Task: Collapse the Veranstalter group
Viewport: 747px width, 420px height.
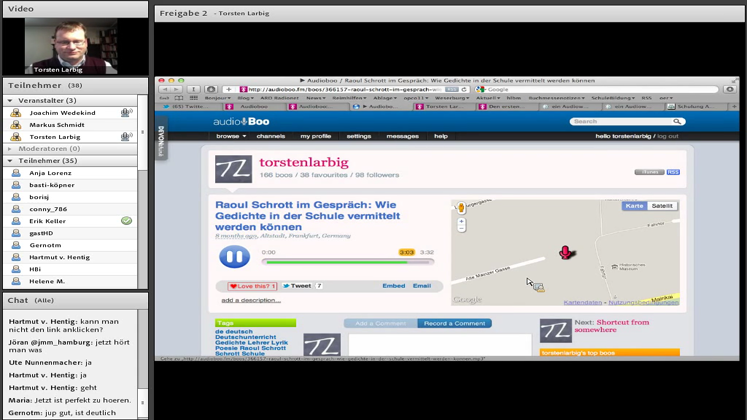Action: pos(10,101)
